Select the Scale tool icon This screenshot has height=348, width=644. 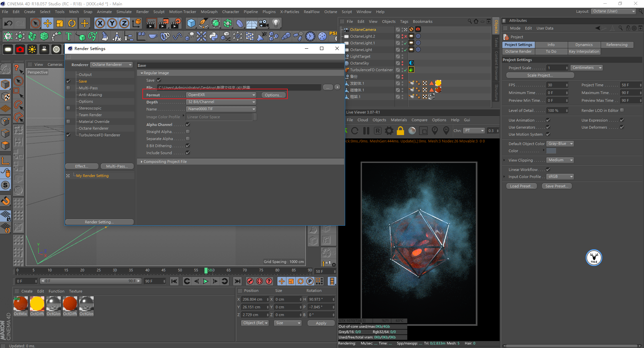click(x=60, y=23)
